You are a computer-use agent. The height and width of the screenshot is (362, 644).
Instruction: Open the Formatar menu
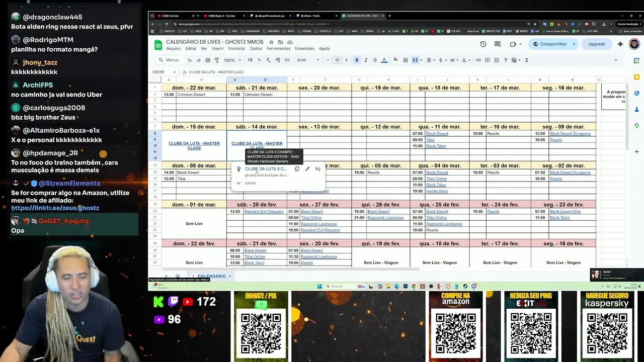(x=236, y=49)
